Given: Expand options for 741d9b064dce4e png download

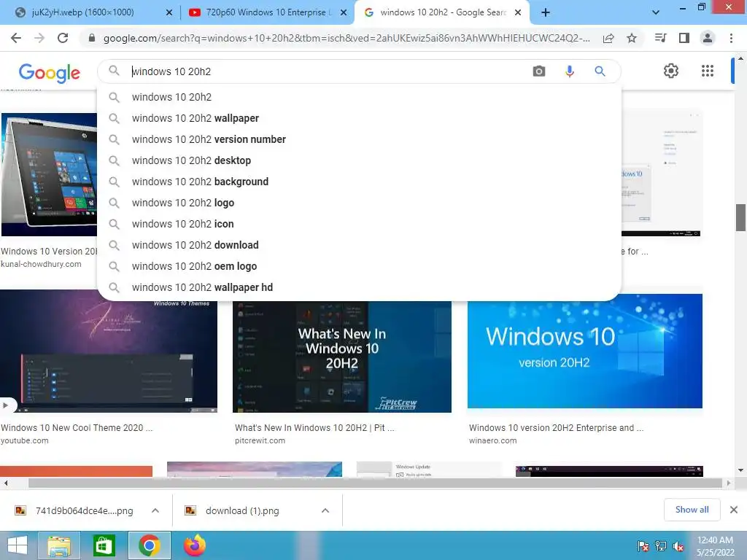Looking at the screenshot, I should (x=155, y=510).
